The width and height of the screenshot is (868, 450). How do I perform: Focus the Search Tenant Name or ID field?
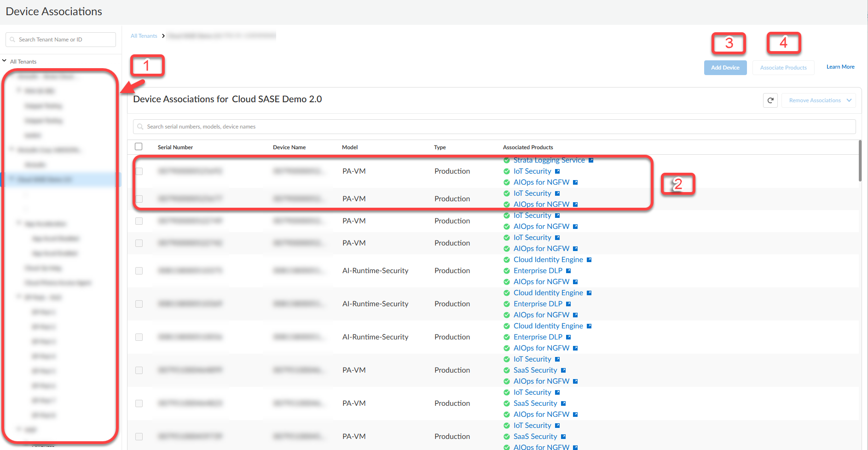[x=64, y=40]
